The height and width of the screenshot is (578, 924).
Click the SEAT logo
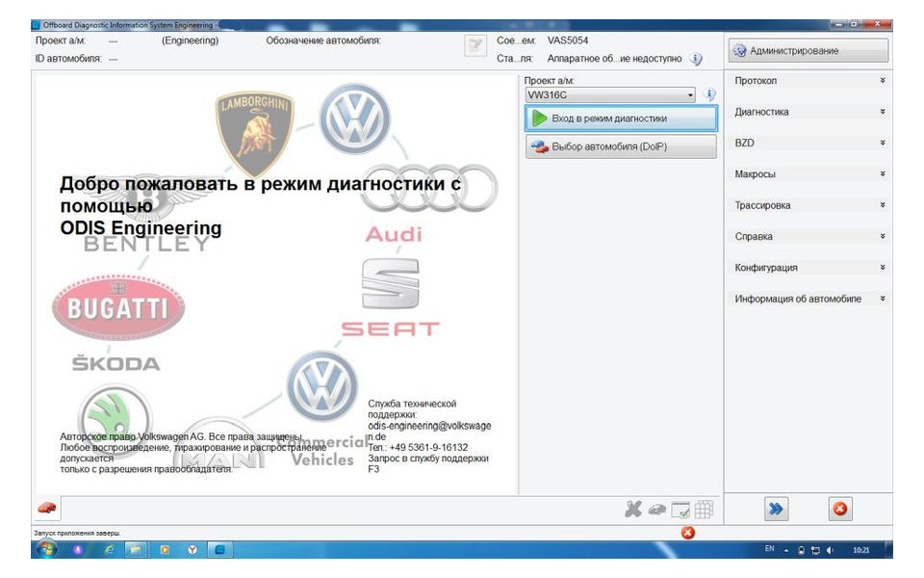[390, 298]
